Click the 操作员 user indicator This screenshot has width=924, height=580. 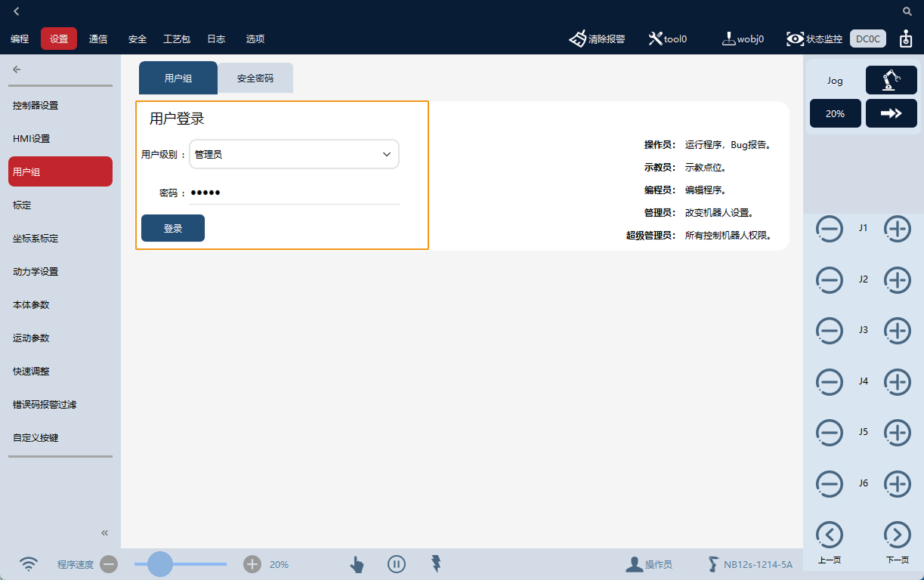tap(649, 564)
